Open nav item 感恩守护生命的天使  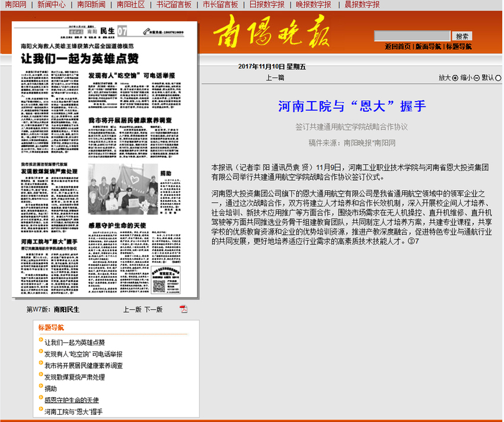71,400
